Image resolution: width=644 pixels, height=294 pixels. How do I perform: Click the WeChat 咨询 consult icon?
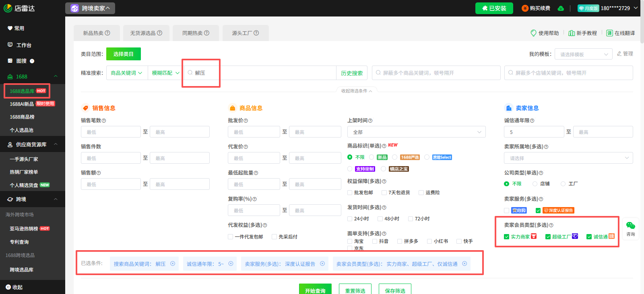(630, 226)
